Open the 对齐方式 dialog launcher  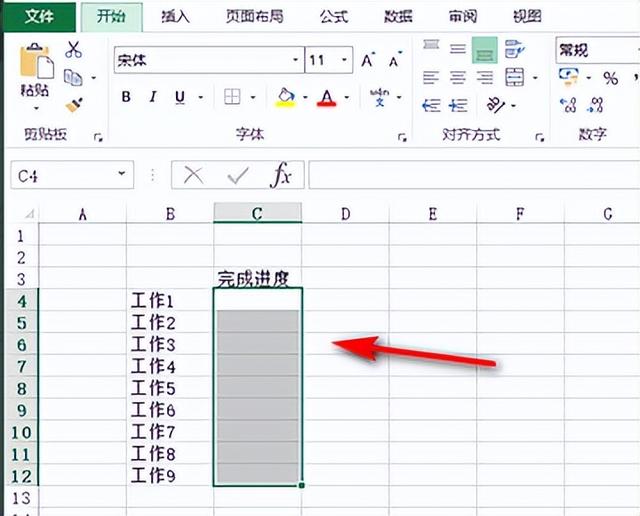pyautogui.click(x=540, y=138)
